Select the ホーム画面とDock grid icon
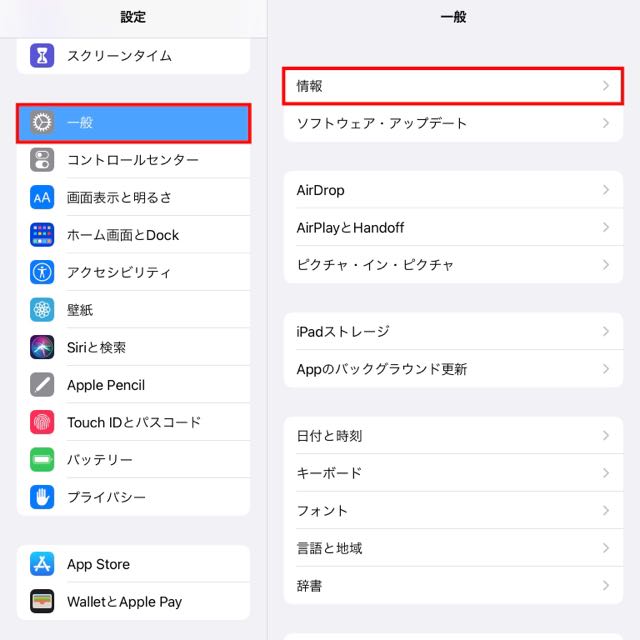The width and height of the screenshot is (640, 640). (x=42, y=235)
